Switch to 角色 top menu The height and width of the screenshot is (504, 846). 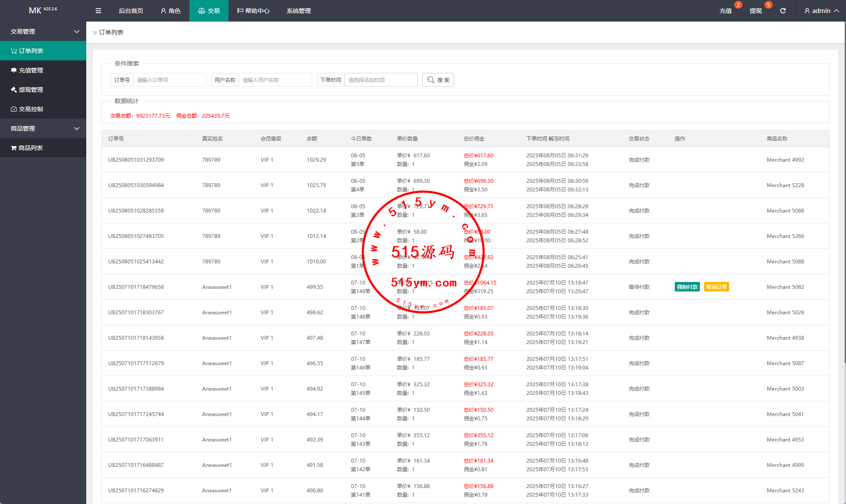pyautogui.click(x=170, y=11)
